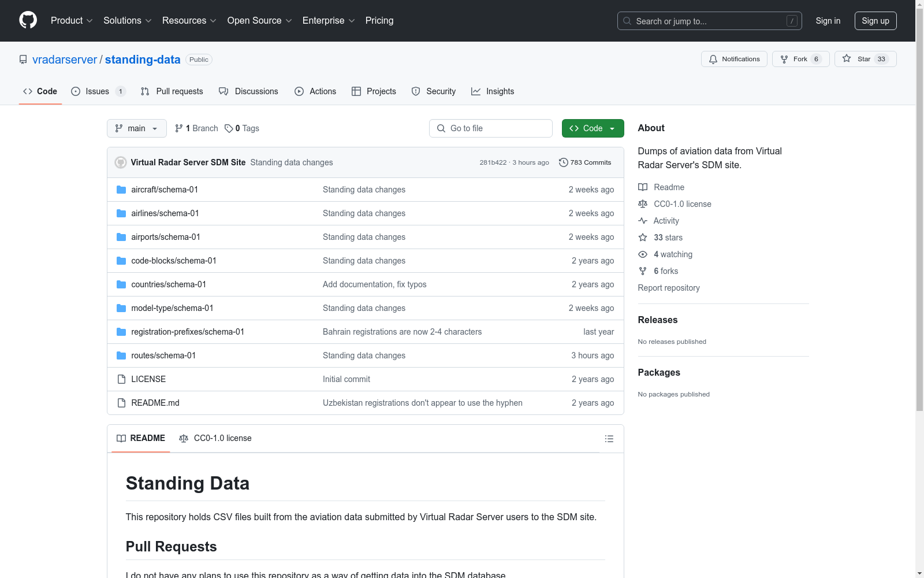Screen dimensions: 924x578
Task: View the 783 Commits history link
Action: pos(585,162)
